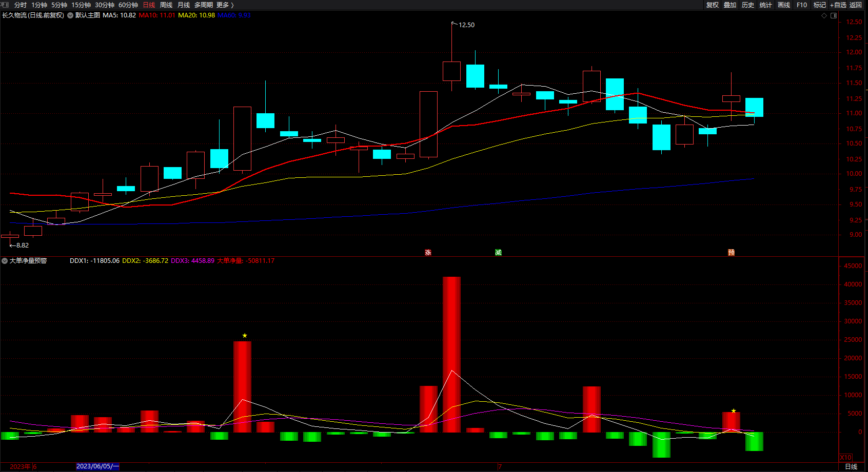868x472 pixels.
Task: Click the 复权 button
Action: [713, 5]
